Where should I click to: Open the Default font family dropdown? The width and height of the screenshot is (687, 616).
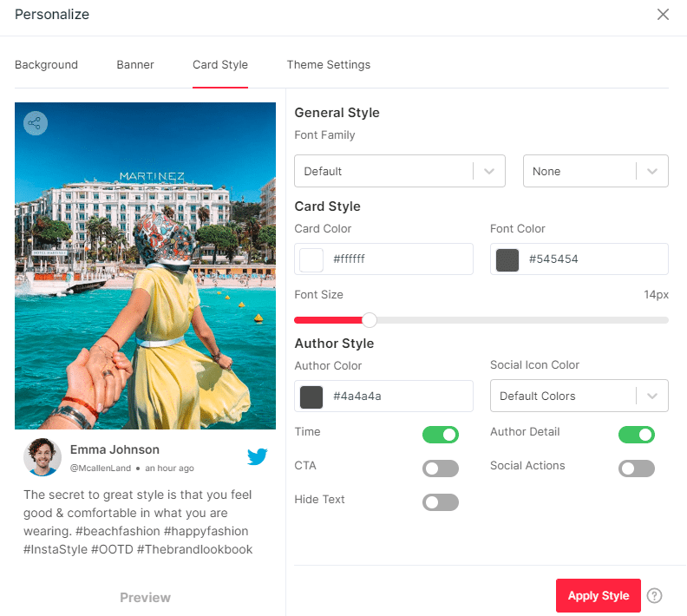pyautogui.click(x=399, y=171)
